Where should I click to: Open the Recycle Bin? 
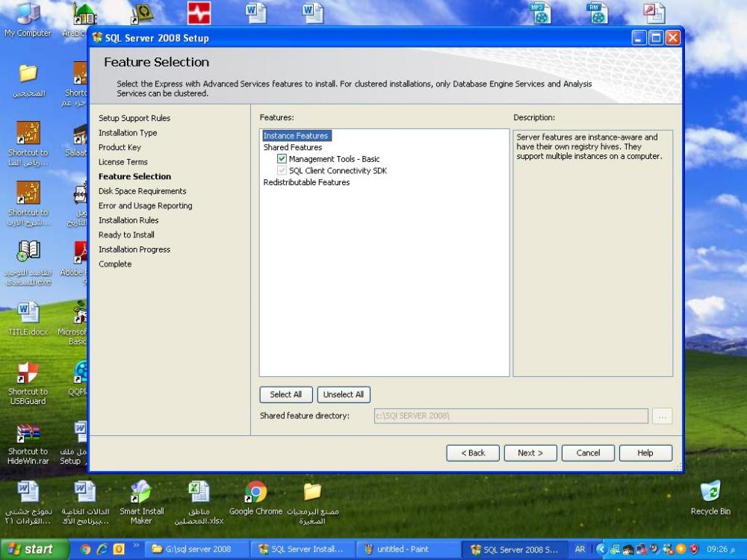pos(710,498)
